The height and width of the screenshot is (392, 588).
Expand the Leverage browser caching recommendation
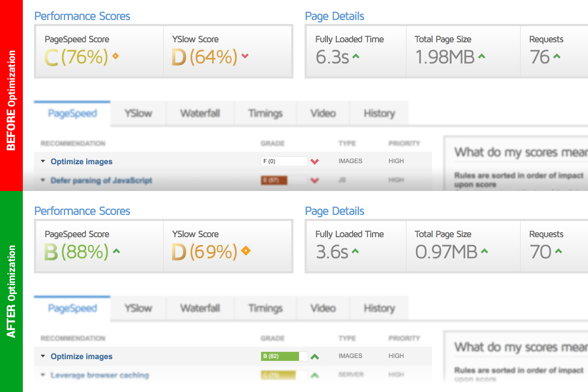coord(43,375)
